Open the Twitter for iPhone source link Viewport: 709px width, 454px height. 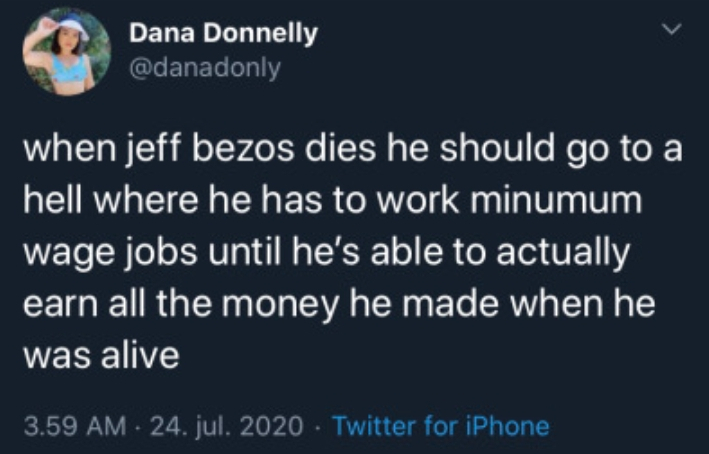point(440,426)
